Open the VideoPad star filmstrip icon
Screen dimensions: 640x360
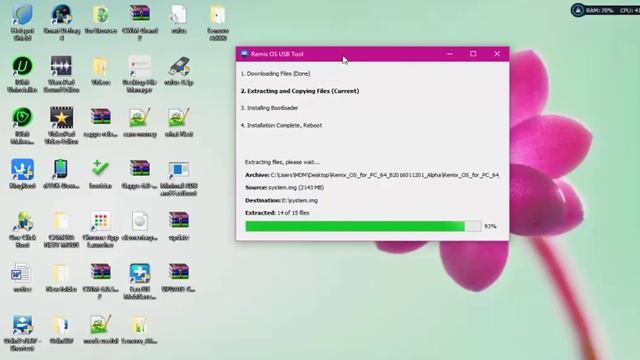61,118
